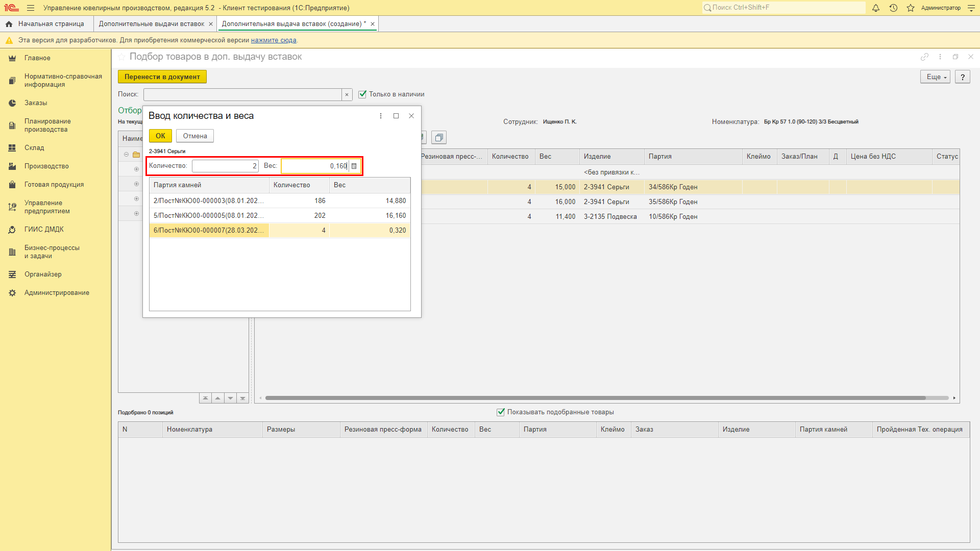Step up one item in the tree list
This screenshot has height=551, width=980.
(218, 398)
